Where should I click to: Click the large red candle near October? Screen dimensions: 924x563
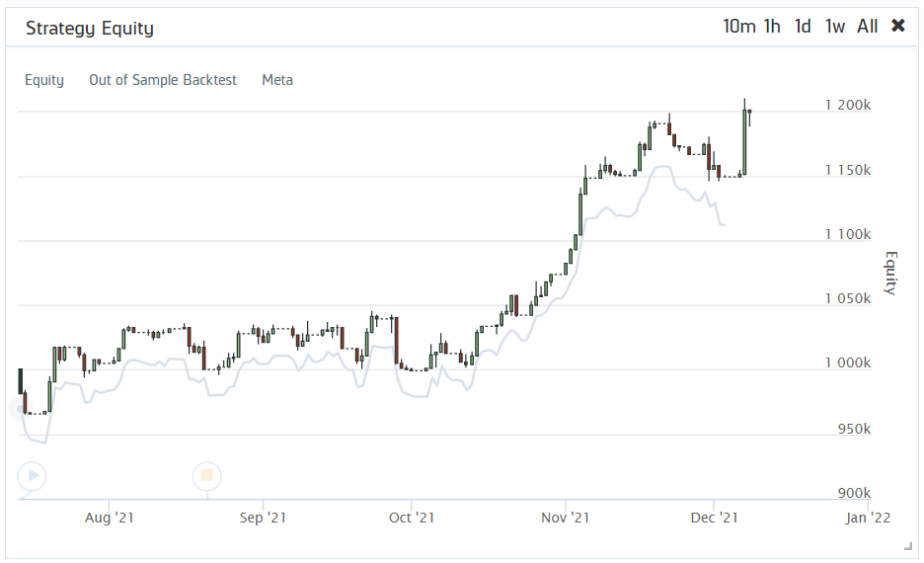[397, 341]
